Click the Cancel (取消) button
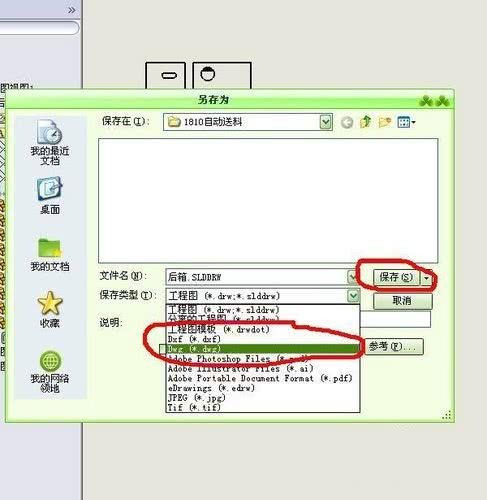Viewport: 487px width, 500px height. click(402, 301)
